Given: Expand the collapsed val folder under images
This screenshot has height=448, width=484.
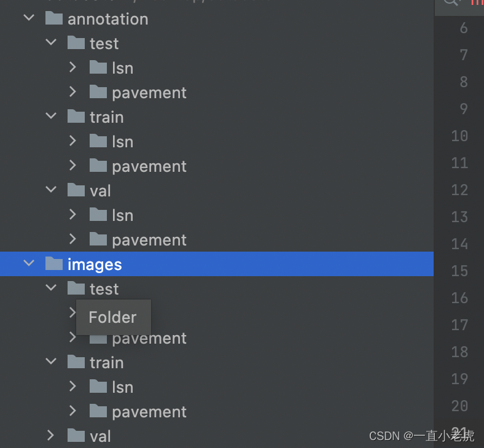Looking at the screenshot, I should 51,436.
